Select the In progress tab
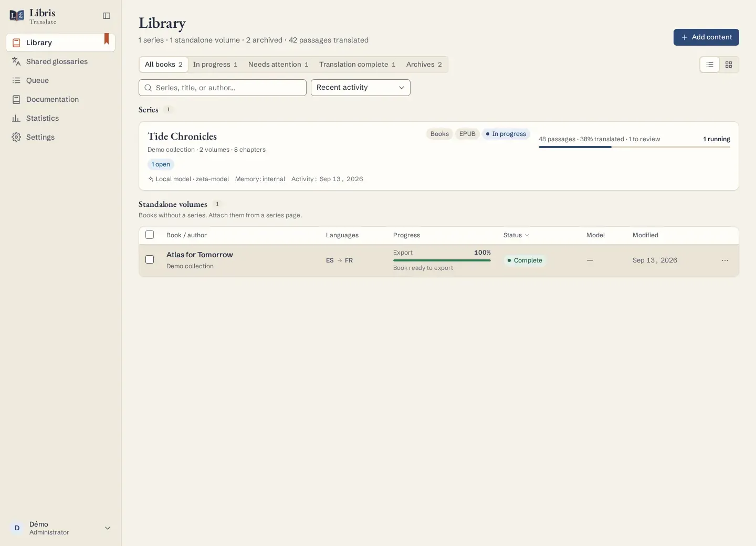The image size is (756, 546). [215, 65]
